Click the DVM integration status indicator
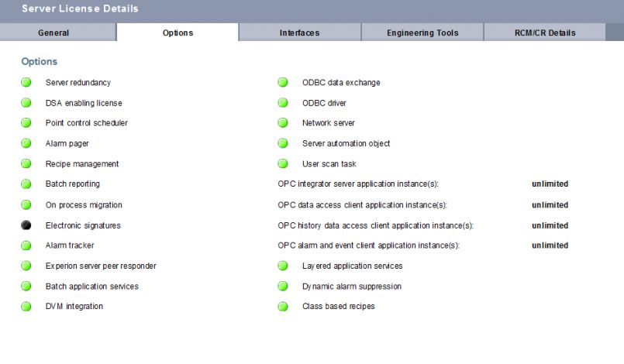The height and width of the screenshot is (364, 624). click(26, 307)
